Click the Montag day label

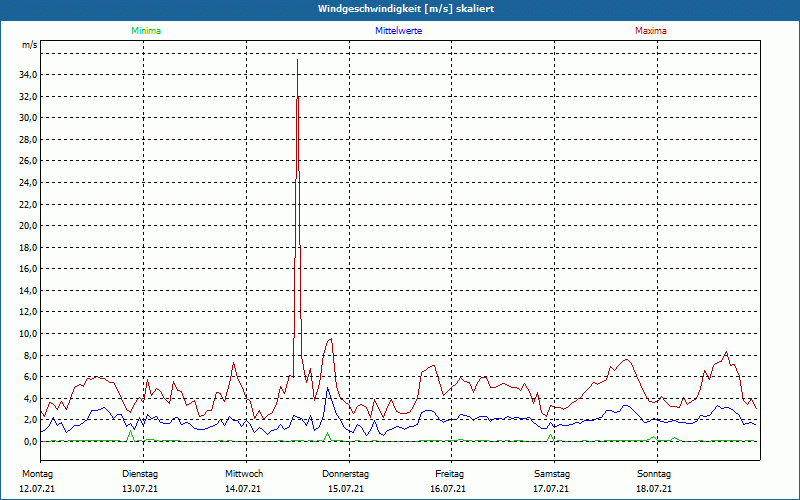click(37, 473)
